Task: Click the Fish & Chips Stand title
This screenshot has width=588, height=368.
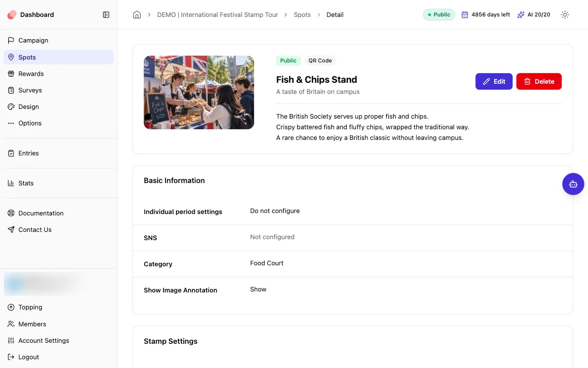Action: [x=316, y=80]
